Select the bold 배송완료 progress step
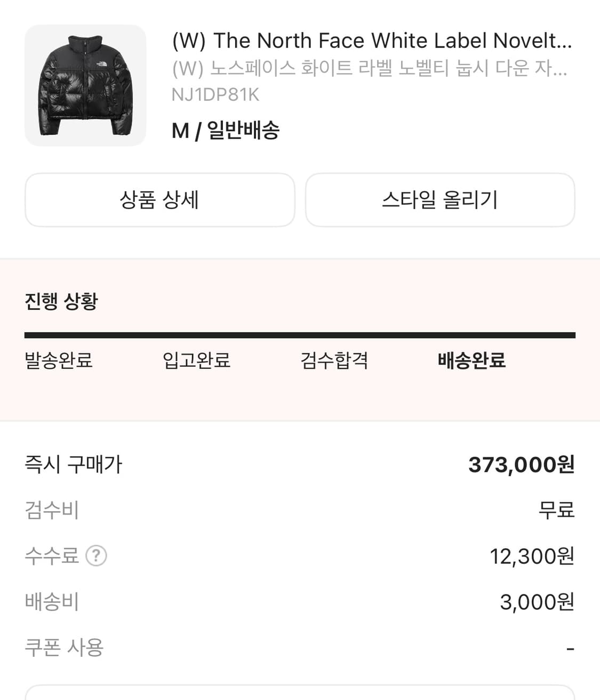The width and height of the screenshot is (600, 700). click(x=471, y=360)
